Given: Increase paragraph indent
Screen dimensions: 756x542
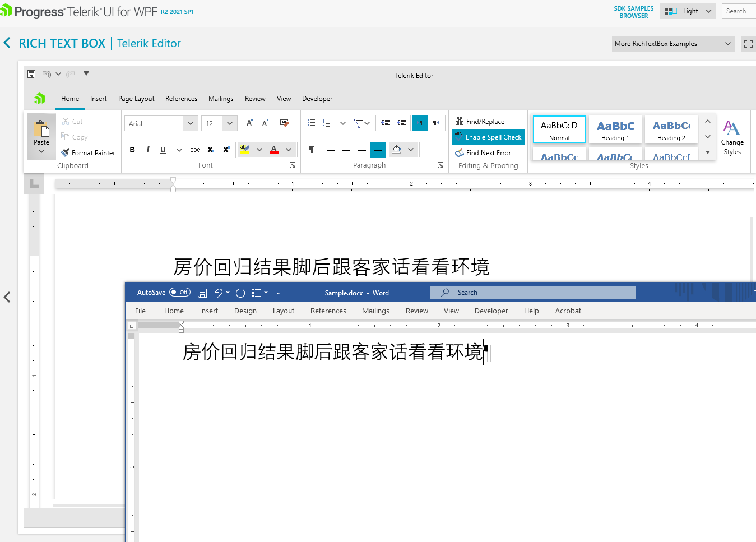Looking at the screenshot, I should pos(401,123).
